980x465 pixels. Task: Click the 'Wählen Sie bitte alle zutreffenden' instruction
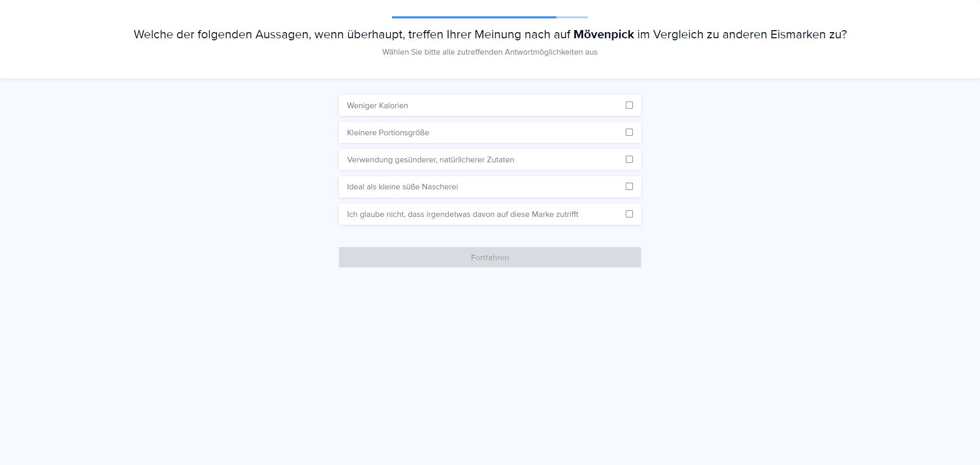(x=490, y=52)
